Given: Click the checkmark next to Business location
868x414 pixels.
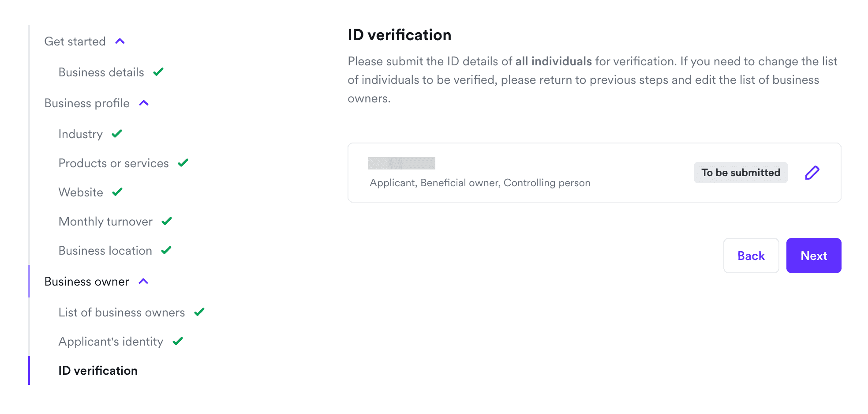Looking at the screenshot, I should (x=166, y=250).
